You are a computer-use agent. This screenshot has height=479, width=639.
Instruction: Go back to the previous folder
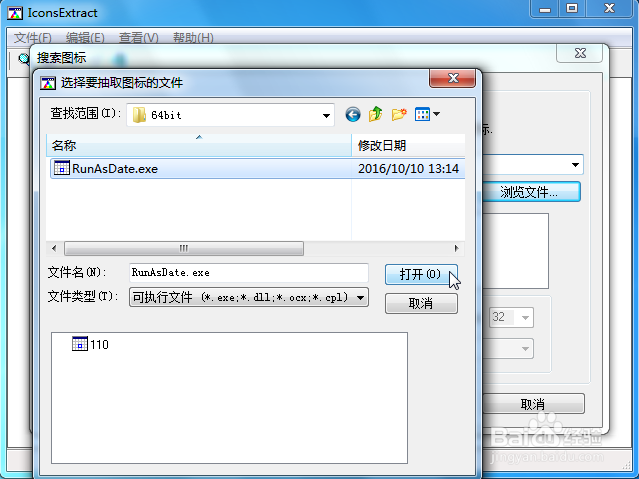click(353, 115)
